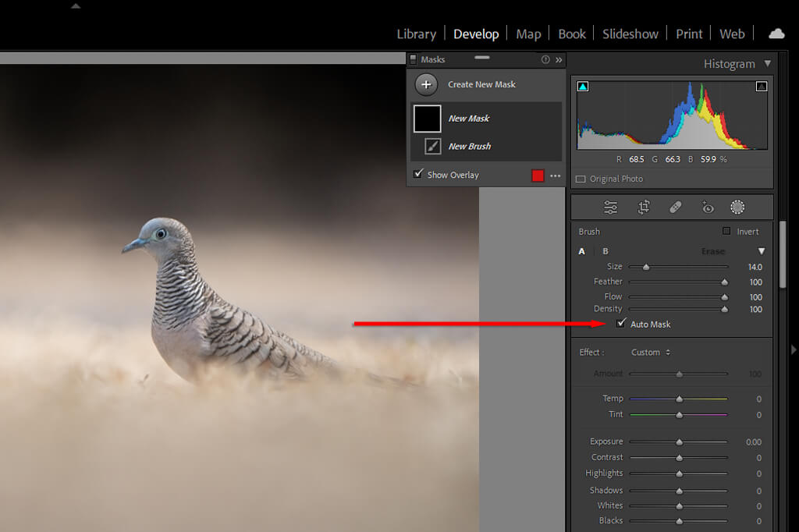The height and width of the screenshot is (532, 799).
Task: Select the New Mask thumbnail
Action: (x=427, y=119)
